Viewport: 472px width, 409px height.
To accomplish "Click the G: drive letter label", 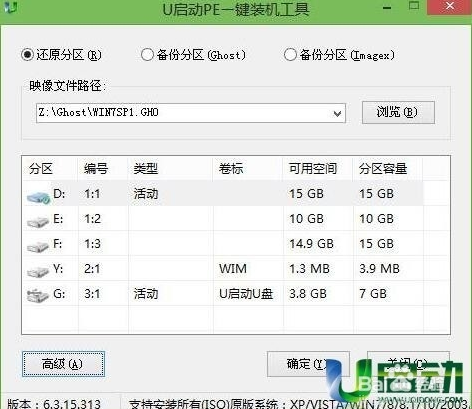I will pos(59,294).
